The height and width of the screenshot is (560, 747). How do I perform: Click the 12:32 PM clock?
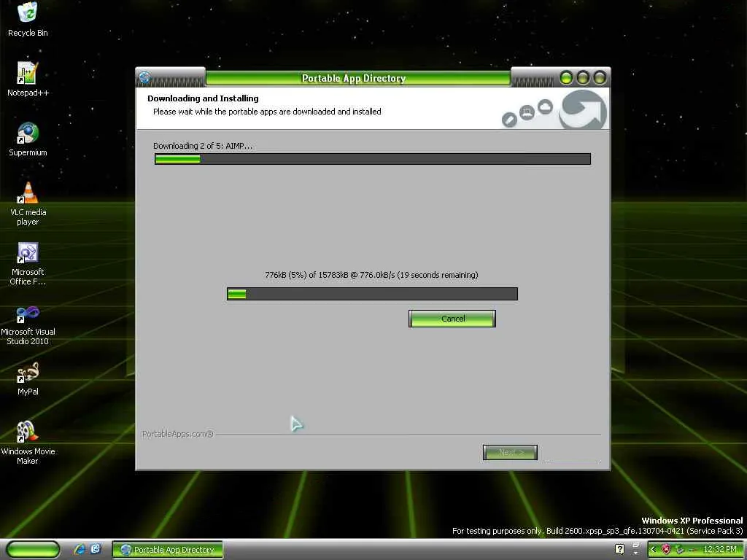coord(720,550)
